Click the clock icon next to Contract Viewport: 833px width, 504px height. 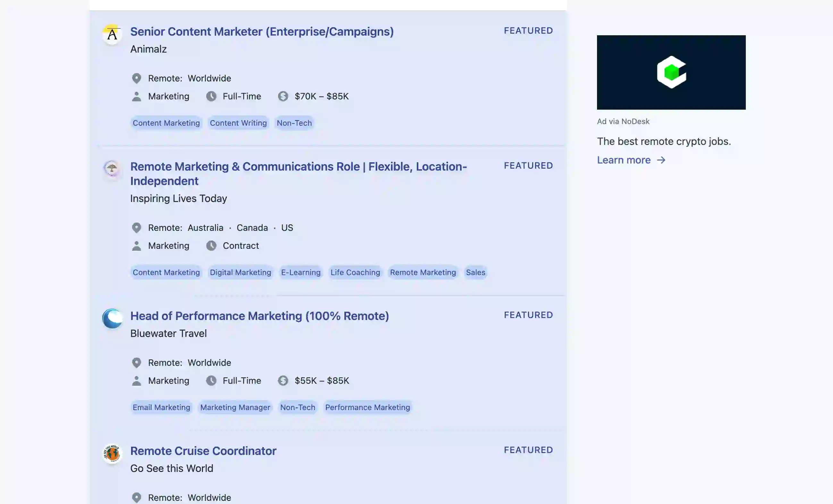pyautogui.click(x=211, y=246)
